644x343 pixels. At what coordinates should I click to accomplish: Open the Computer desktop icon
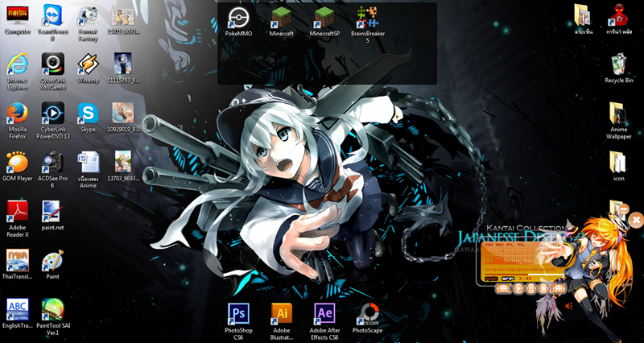18,19
